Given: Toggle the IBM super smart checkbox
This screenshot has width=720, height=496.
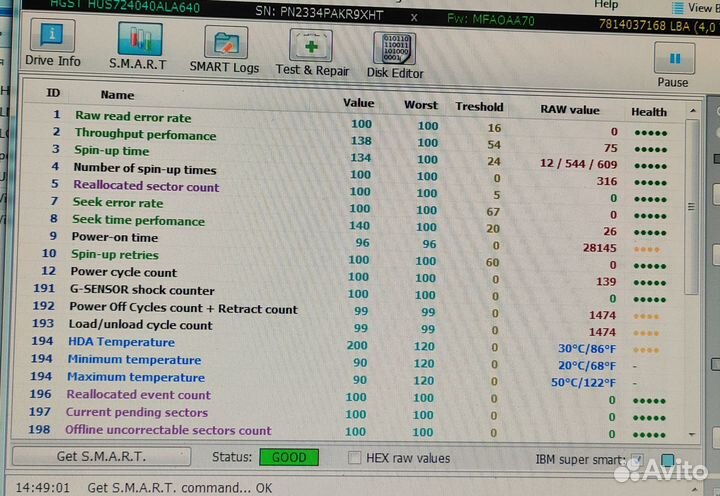Looking at the screenshot, I should coord(637,460).
